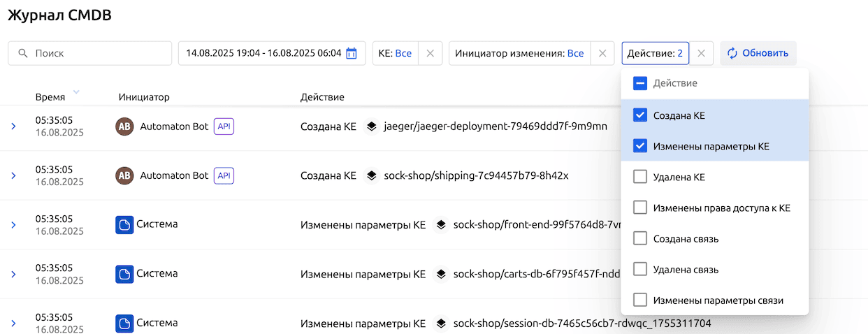Click the search magnifier icon
The height and width of the screenshot is (334, 868).
[x=23, y=53]
